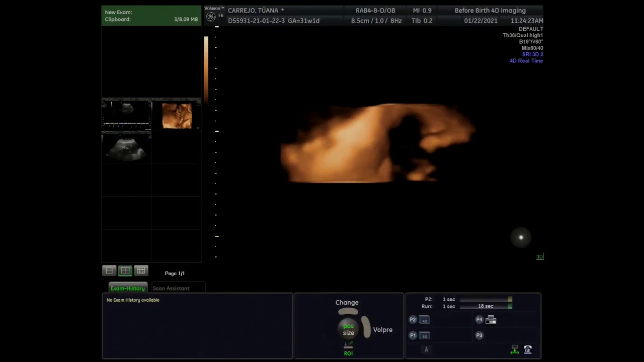Click the Mix60/40 setting
The width and height of the screenshot is (644, 362).
point(532,48)
